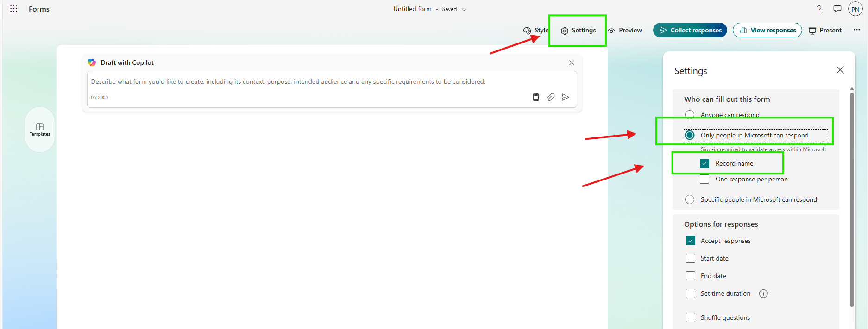Click the Forms app name

coord(39,9)
